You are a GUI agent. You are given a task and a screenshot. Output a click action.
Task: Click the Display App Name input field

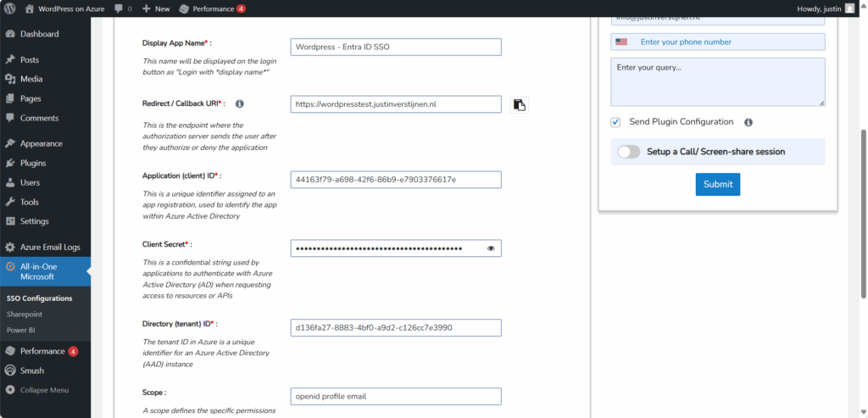coord(395,47)
